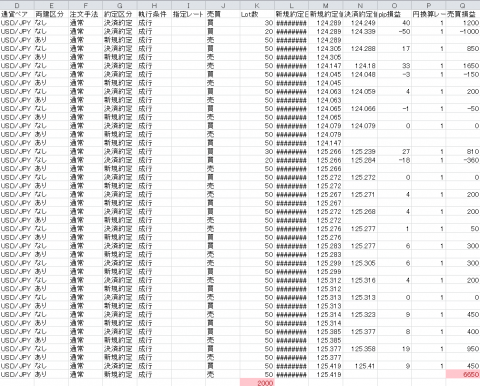480x386 pixels.
Task: Select the profit cell showing 810
Action: point(463,151)
